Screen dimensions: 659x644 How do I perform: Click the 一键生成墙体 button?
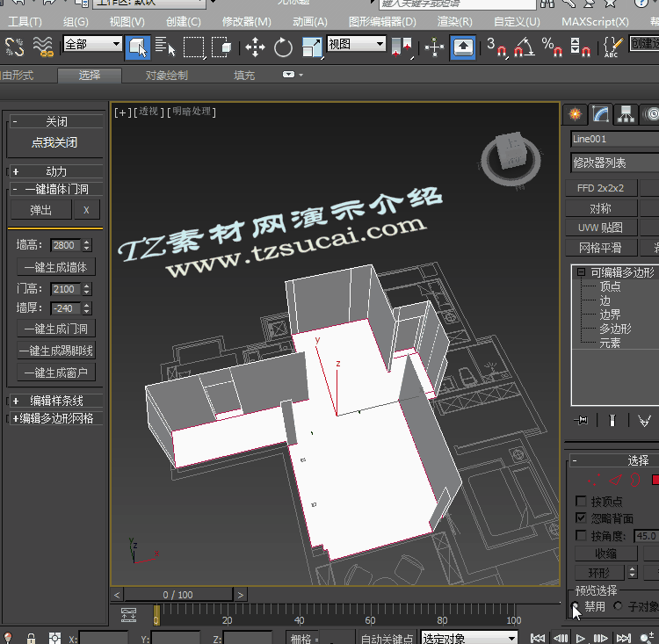point(56,267)
